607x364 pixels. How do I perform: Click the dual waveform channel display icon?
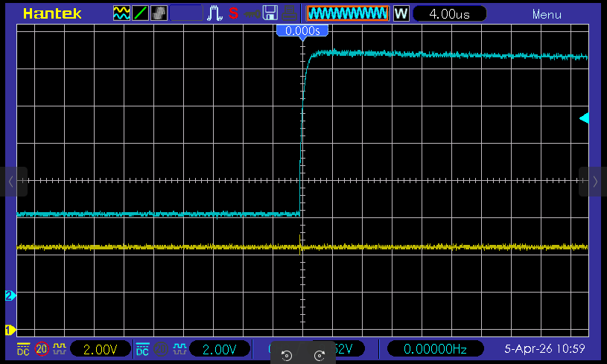point(121,13)
